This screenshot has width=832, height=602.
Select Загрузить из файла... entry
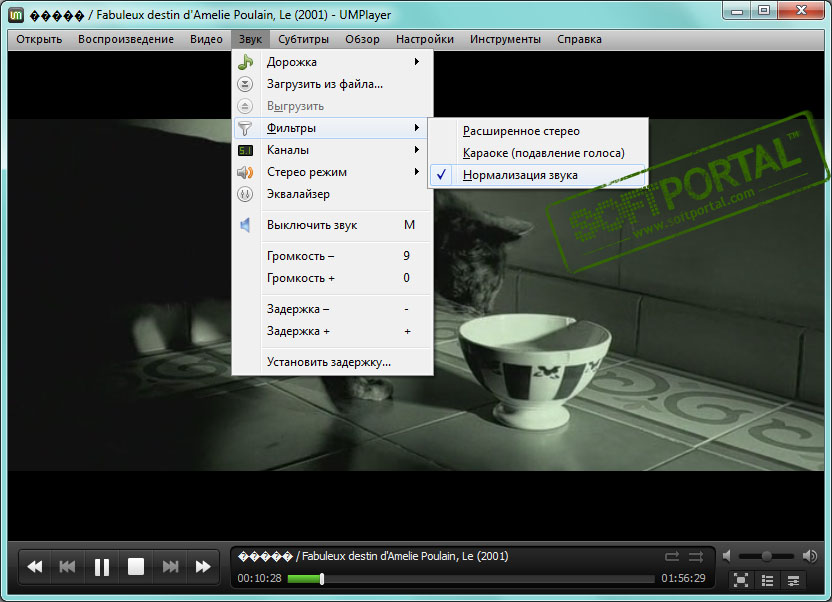333,84
